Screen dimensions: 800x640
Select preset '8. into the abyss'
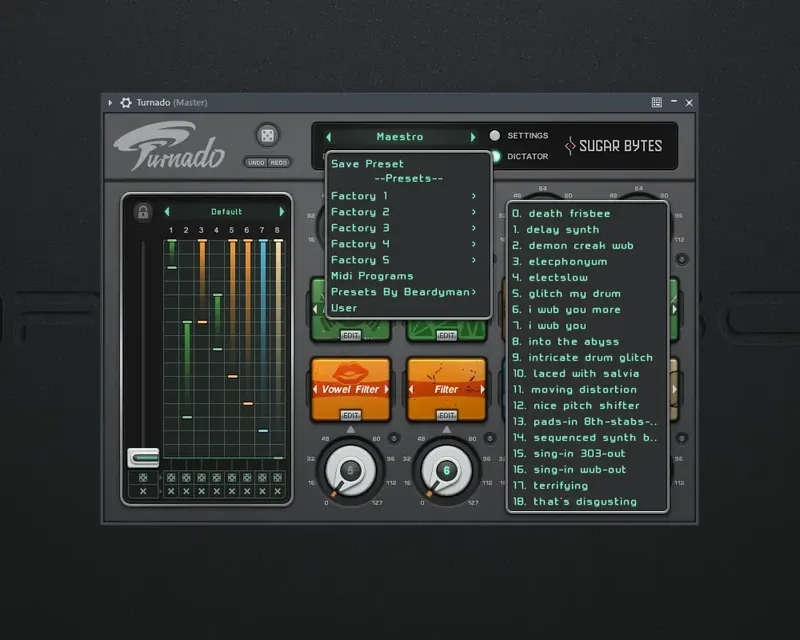point(587,341)
